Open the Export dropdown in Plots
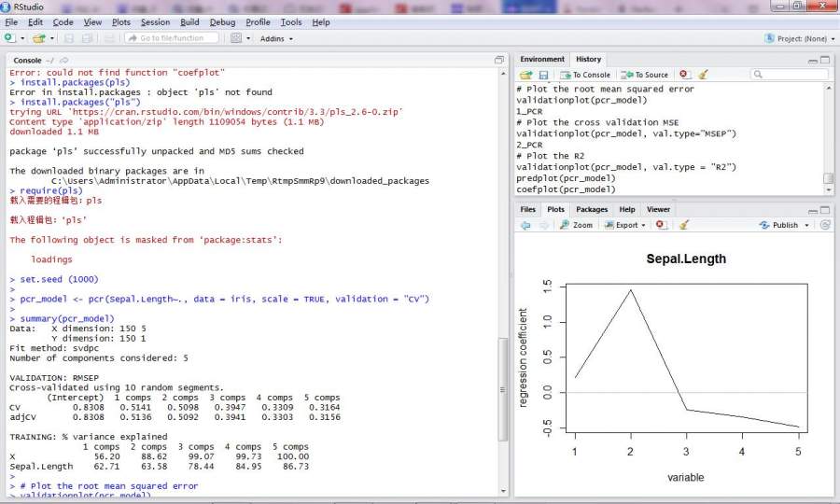The height and width of the screenshot is (504, 840). click(625, 225)
